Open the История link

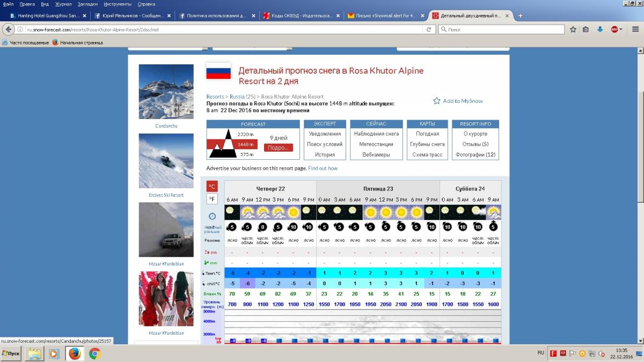click(325, 154)
